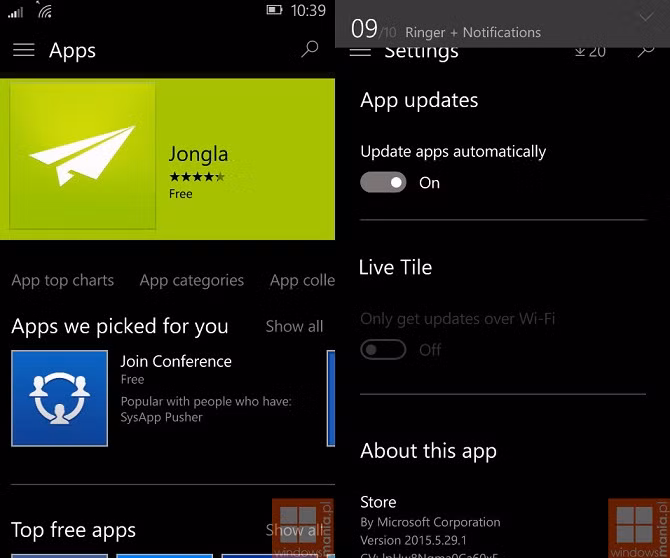Switch to App top charts tab
The height and width of the screenshot is (558, 670).
(x=63, y=281)
